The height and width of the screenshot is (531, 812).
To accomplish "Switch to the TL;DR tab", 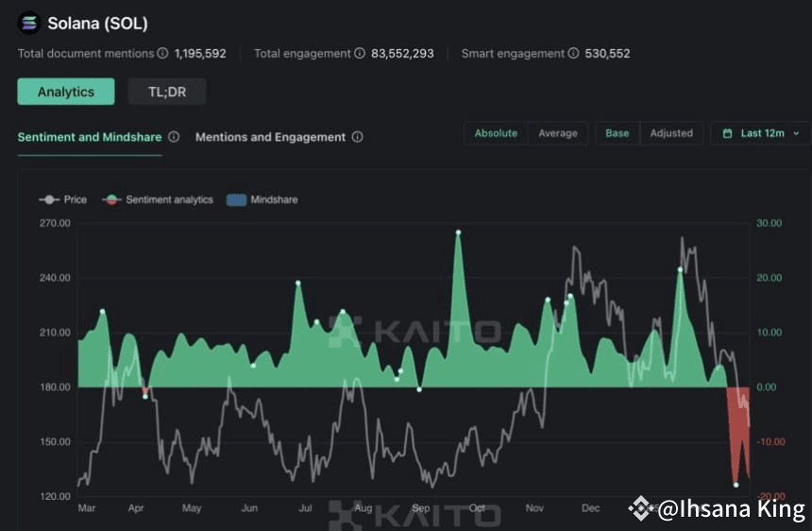I will tap(167, 92).
